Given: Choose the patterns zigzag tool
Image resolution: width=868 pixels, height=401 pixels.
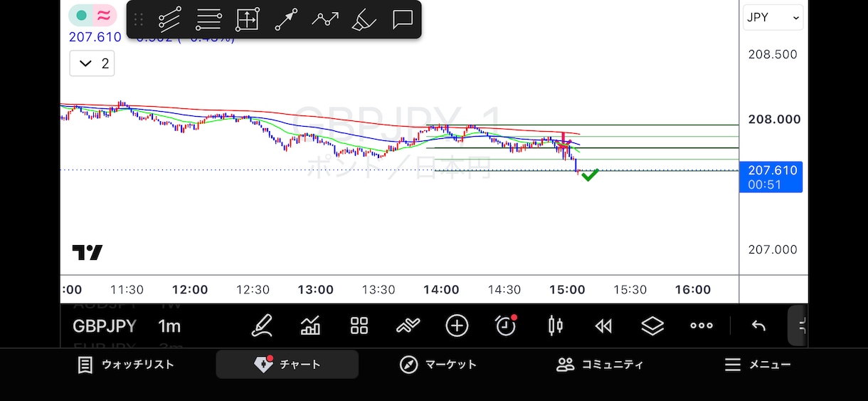Looking at the screenshot, I should 325,19.
